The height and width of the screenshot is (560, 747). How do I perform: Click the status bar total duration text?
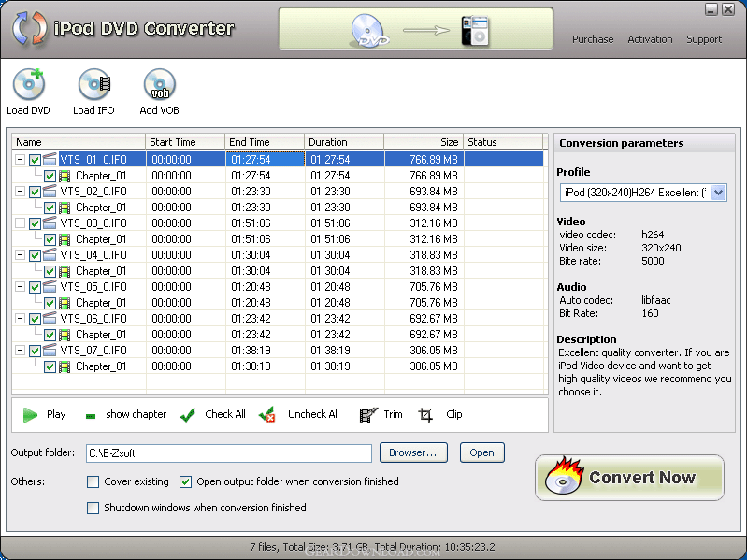435,547
